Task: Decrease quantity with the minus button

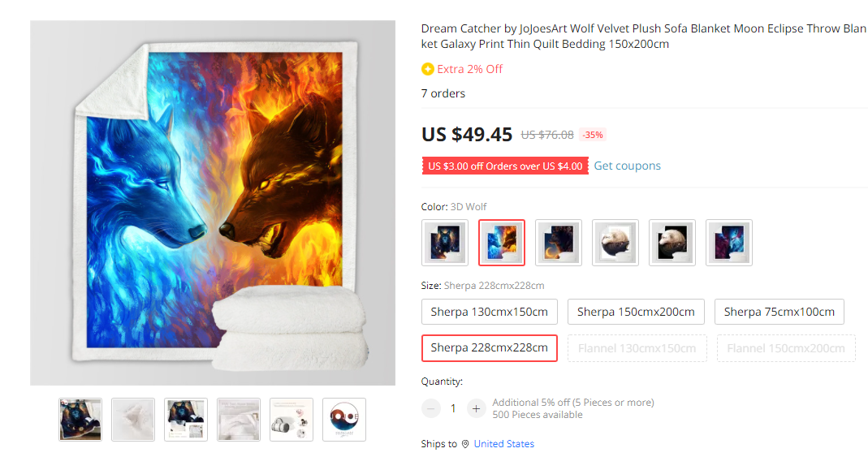Action: click(x=430, y=409)
